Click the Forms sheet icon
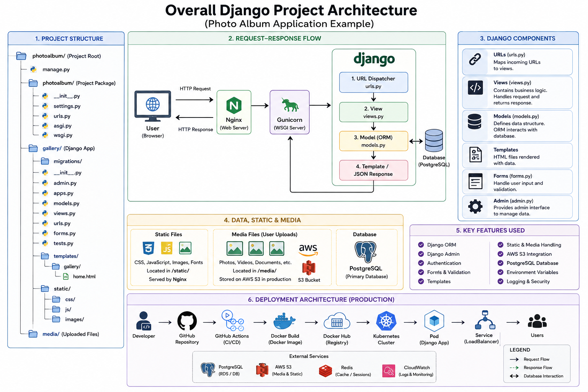 tap(475, 181)
